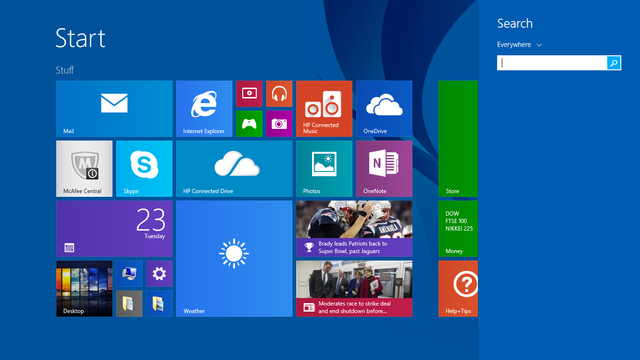Launch HP Connected Music tile

click(x=324, y=109)
